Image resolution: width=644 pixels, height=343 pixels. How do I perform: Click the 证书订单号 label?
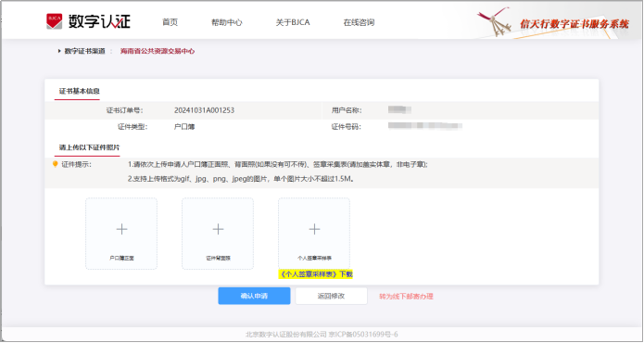click(124, 110)
